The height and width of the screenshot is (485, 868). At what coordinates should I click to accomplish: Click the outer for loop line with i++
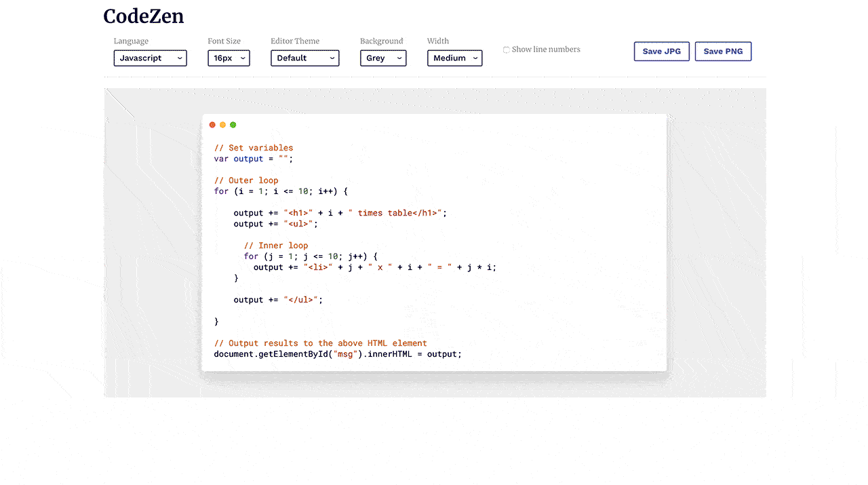click(x=281, y=191)
